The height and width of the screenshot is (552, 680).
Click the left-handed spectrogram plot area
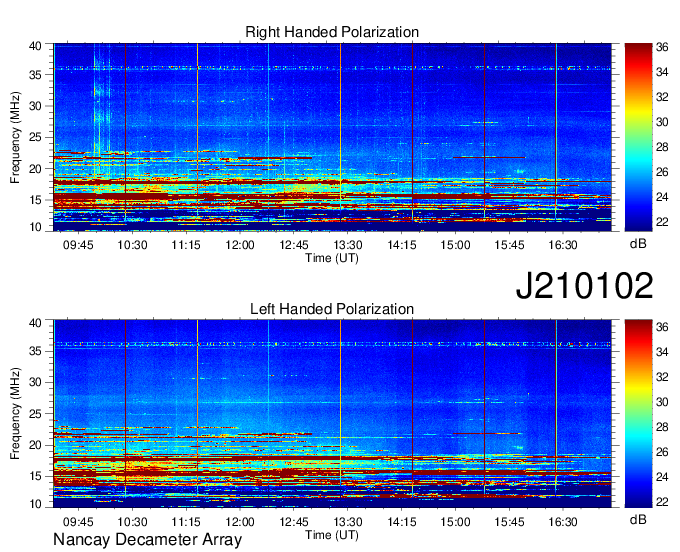(332, 414)
